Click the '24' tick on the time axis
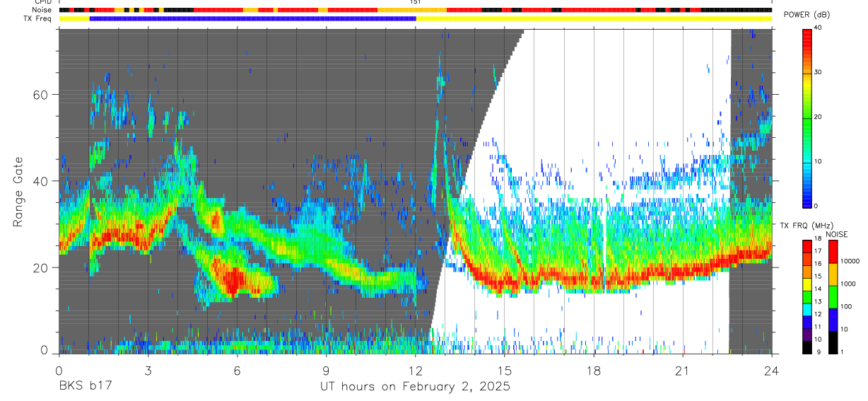Image resolution: width=868 pixels, height=401 pixels. tap(772, 371)
